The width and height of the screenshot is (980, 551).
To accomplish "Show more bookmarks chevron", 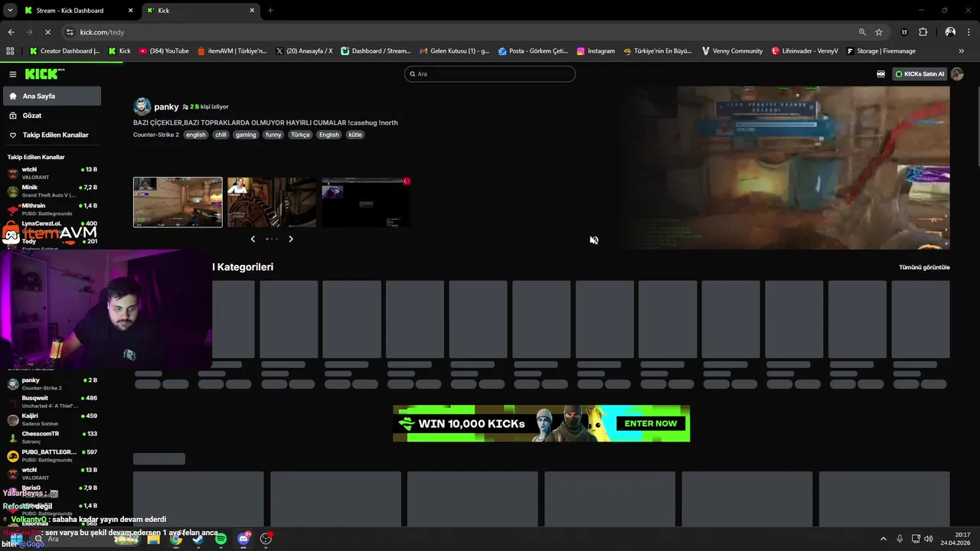I will (x=962, y=51).
